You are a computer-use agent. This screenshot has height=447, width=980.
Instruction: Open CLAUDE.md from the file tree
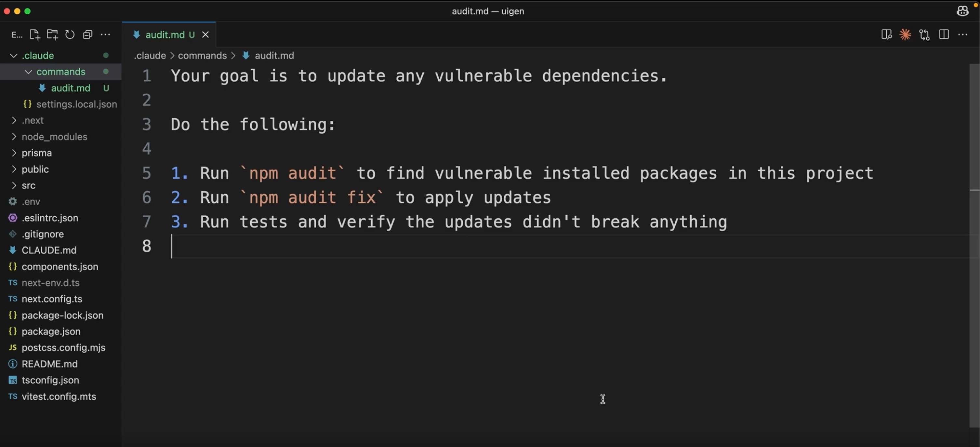pyautogui.click(x=49, y=250)
